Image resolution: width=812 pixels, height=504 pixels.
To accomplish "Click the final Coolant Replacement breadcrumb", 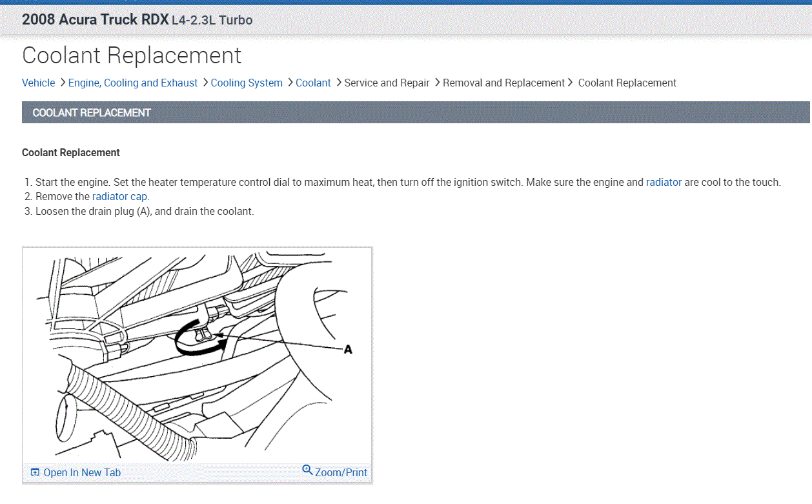I will pos(627,83).
